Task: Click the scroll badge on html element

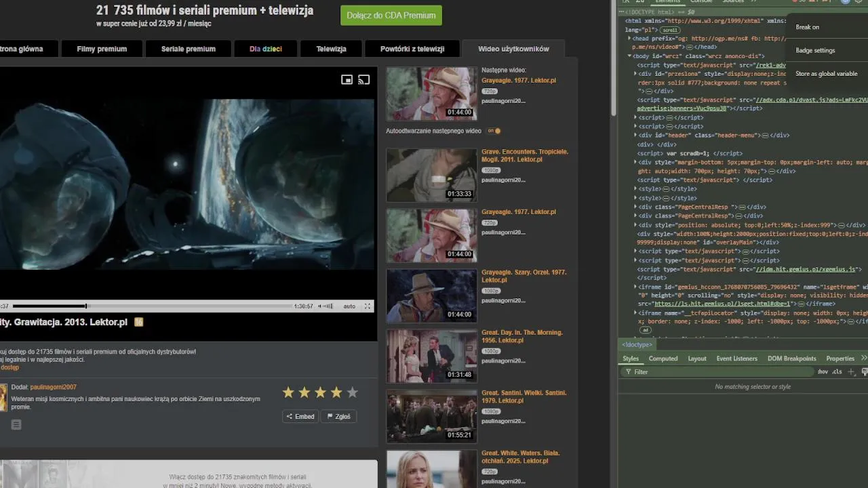Action: (x=669, y=30)
